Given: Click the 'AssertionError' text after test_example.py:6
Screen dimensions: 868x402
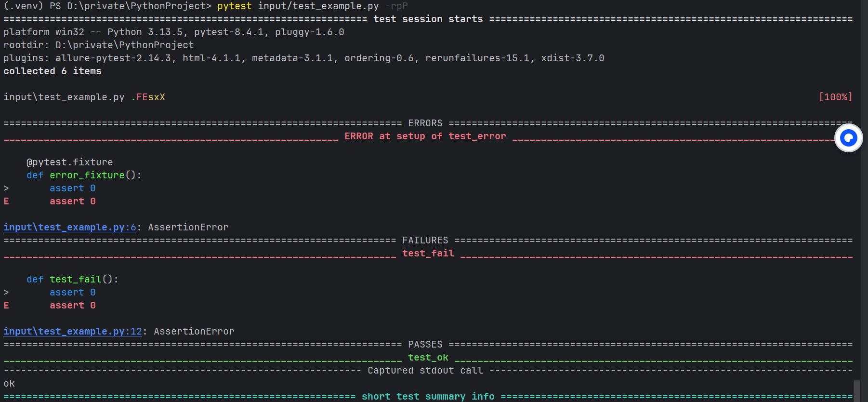Looking at the screenshot, I should [188, 227].
